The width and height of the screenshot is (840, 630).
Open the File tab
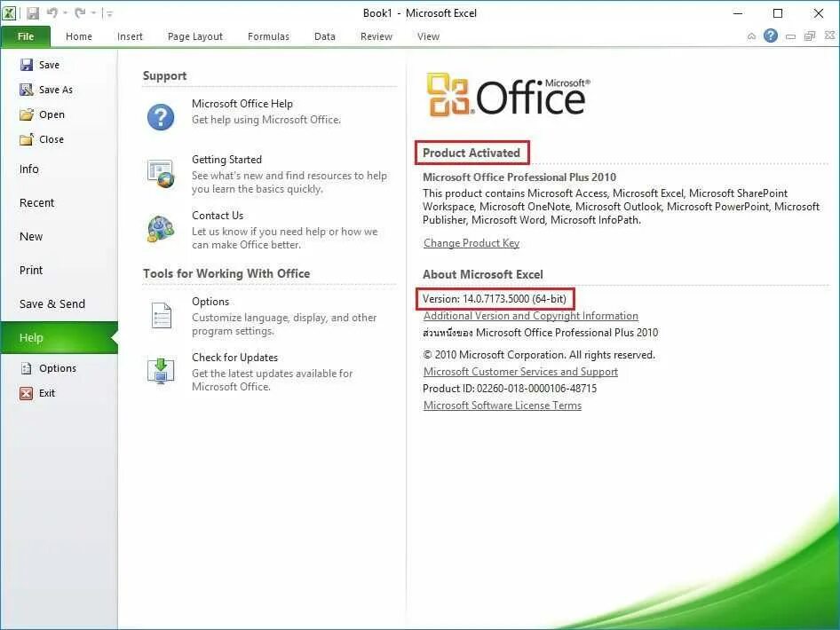click(26, 36)
